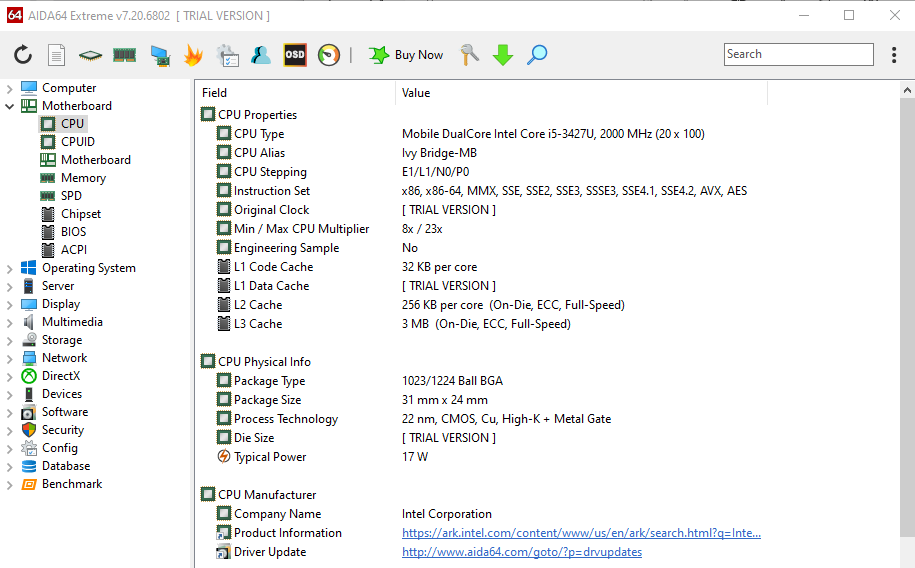Select the CPU tree item
Screen dimensions: 915x568
pos(72,124)
